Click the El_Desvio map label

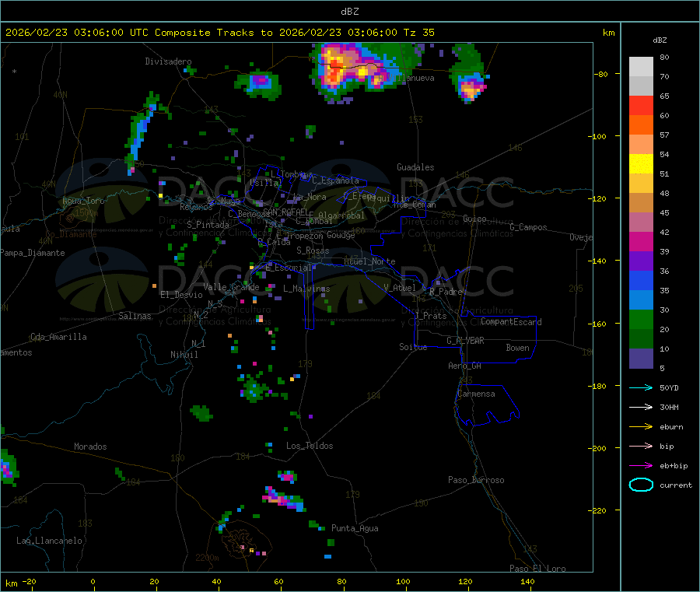click(x=181, y=295)
